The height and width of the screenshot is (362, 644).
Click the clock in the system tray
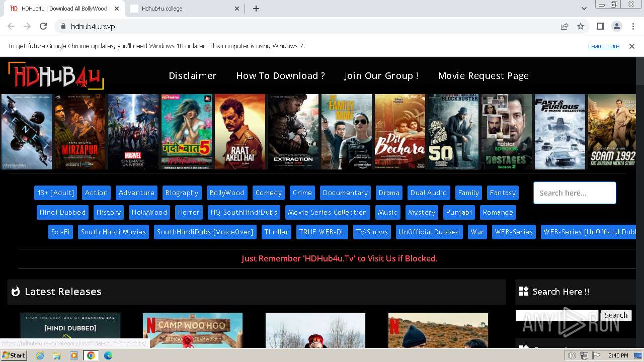pos(618,355)
